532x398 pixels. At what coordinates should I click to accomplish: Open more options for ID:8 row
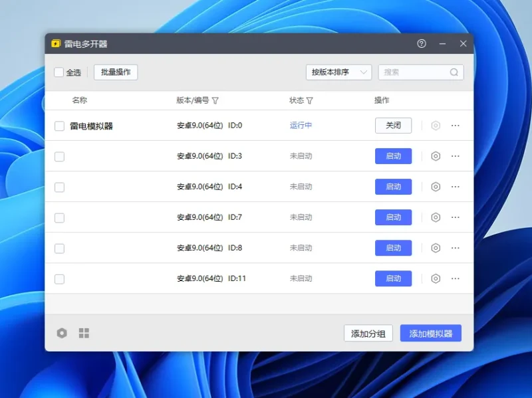click(x=456, y=248)
